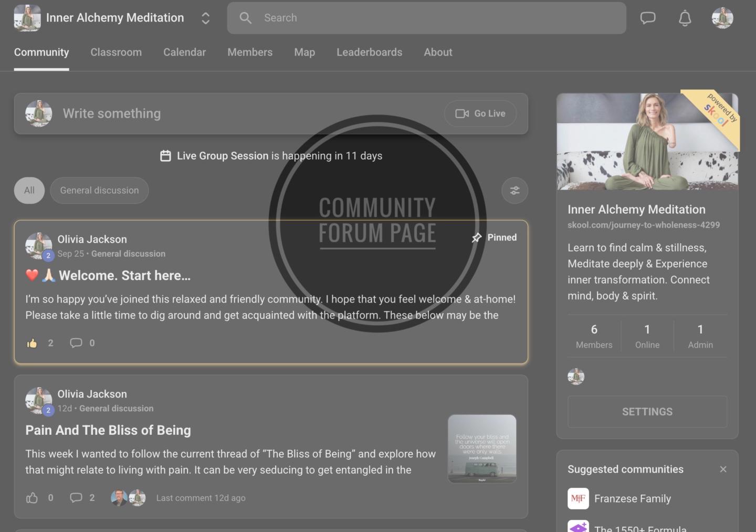Expand the Inner Alchemy Meditation group switcher
The height and width of the screenshot is (532, 756).
click(x=205, y=18)
